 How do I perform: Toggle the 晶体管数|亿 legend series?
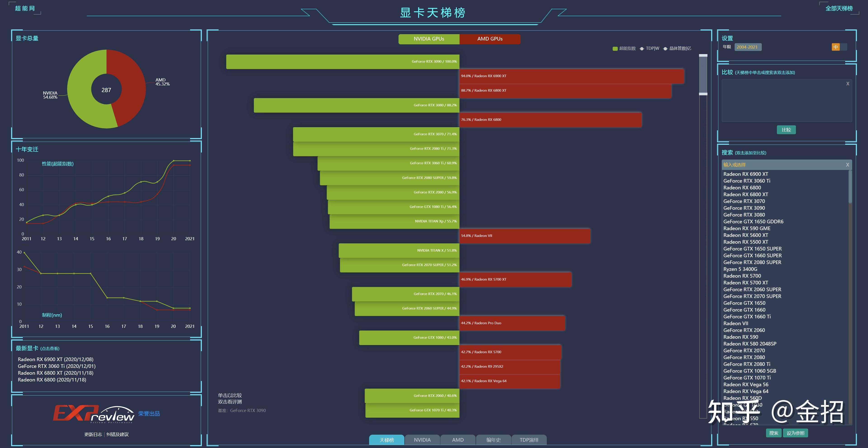coord(677,49)
